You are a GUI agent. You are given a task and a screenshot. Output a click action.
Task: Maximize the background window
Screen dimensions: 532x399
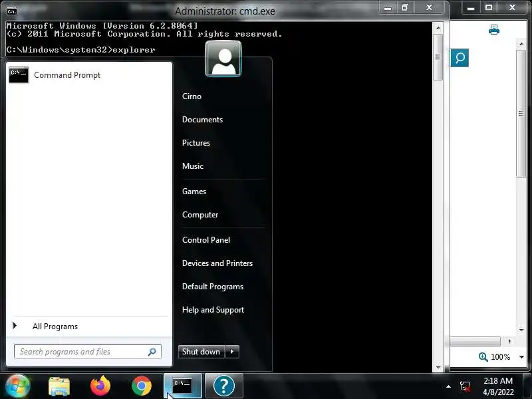(489, 7)
